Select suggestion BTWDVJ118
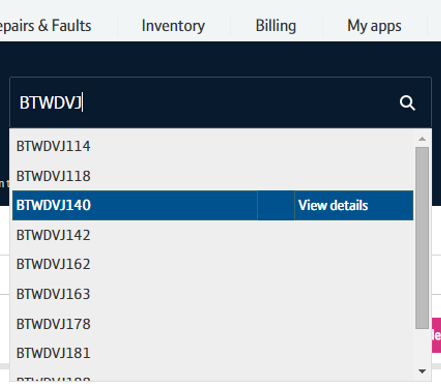 tap(213, 176)
